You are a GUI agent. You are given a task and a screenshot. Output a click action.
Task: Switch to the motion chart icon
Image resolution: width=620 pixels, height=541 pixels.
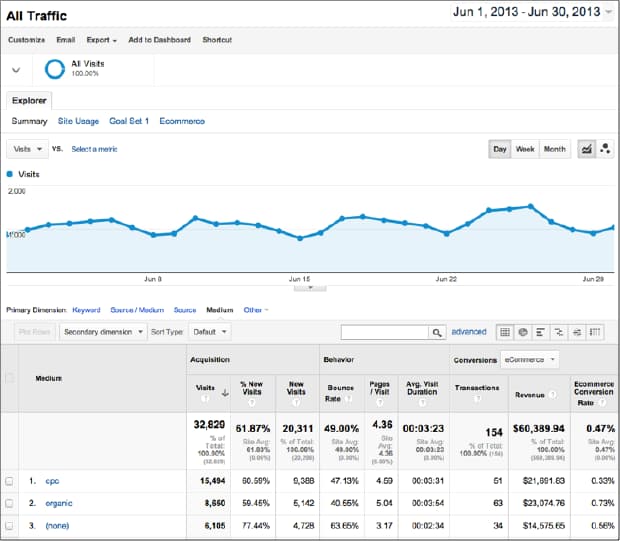coord(605,149)
